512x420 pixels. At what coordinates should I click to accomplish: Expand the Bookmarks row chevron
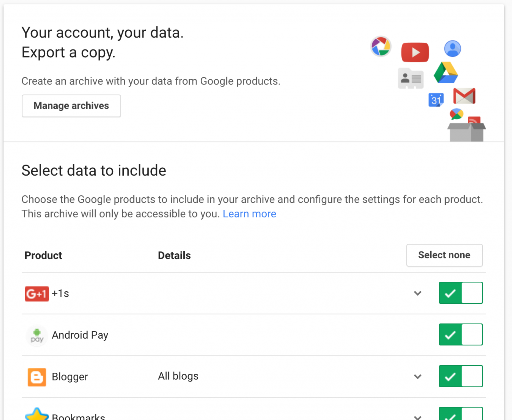tap(418, 416)
